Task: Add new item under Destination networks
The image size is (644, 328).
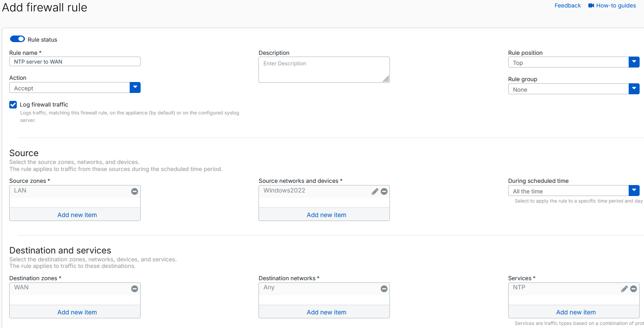Action: coord(326,312)
